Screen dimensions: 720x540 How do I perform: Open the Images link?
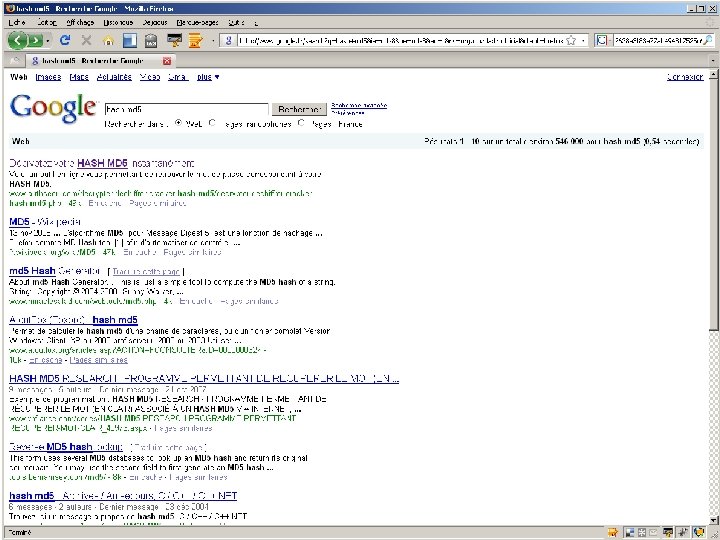tap(48, 77)
